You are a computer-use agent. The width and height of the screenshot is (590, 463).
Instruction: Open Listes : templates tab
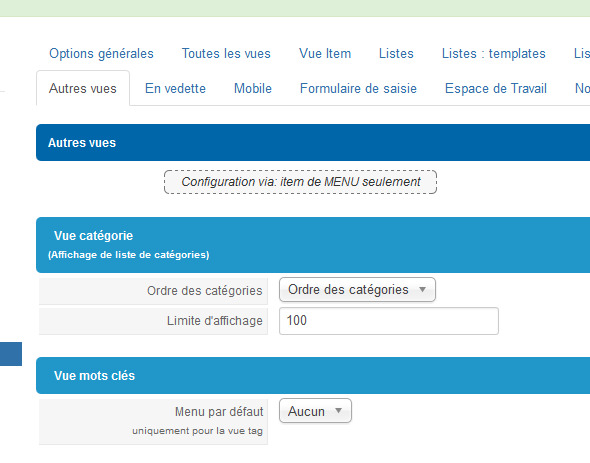tap(494, 53)
